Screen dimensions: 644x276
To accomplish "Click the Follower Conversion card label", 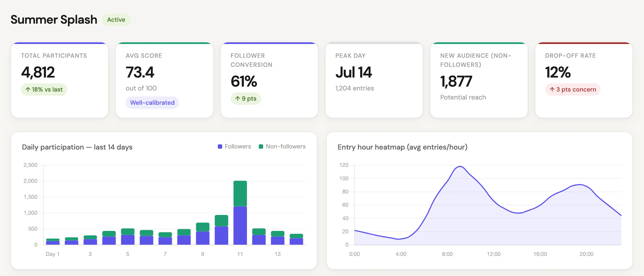I will coord(252,60).
